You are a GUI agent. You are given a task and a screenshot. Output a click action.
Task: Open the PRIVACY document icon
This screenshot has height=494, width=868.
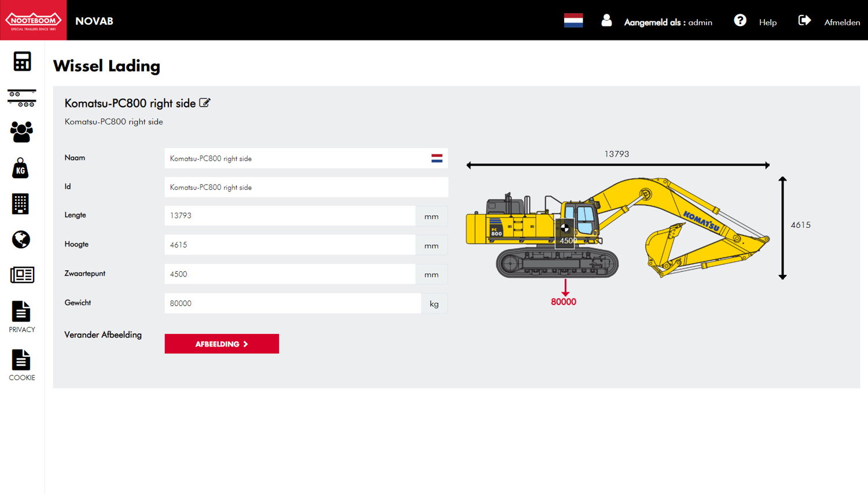(21, 311)
